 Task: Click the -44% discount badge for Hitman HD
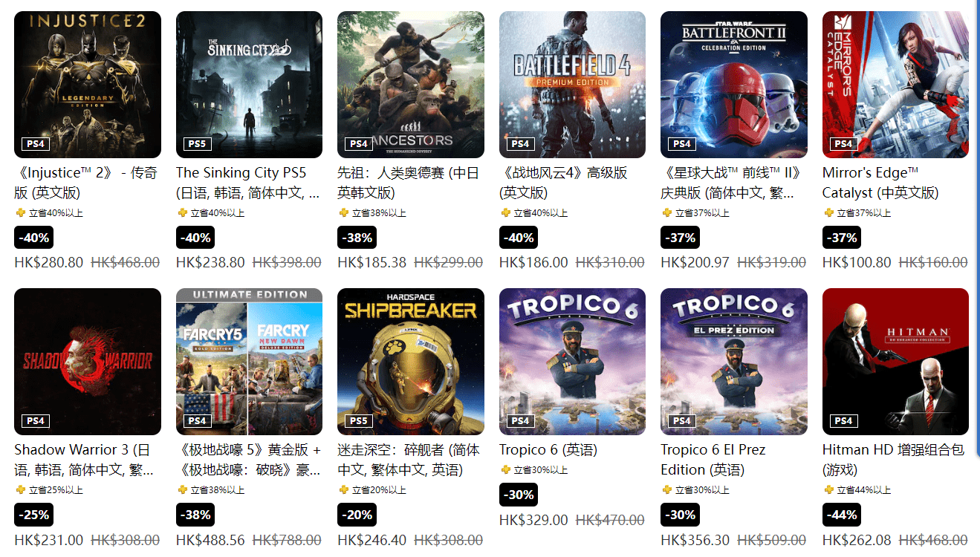coord(842,515)
